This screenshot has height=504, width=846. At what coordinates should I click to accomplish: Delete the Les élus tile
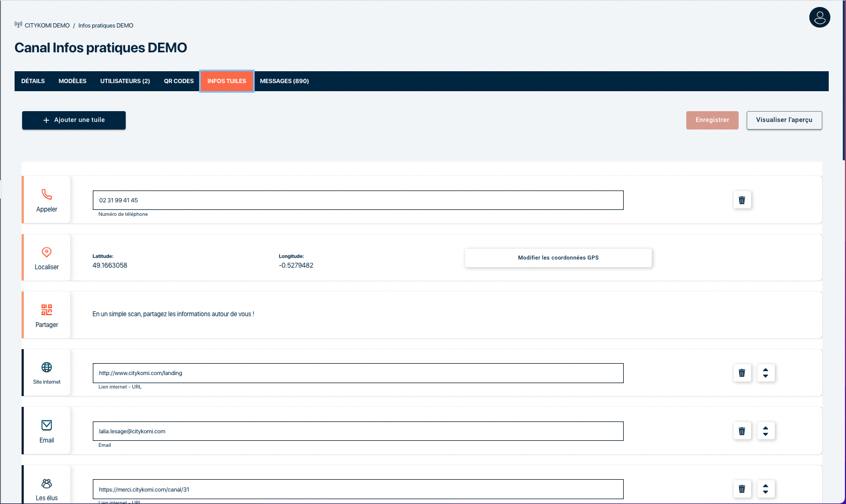coord(742,489)
